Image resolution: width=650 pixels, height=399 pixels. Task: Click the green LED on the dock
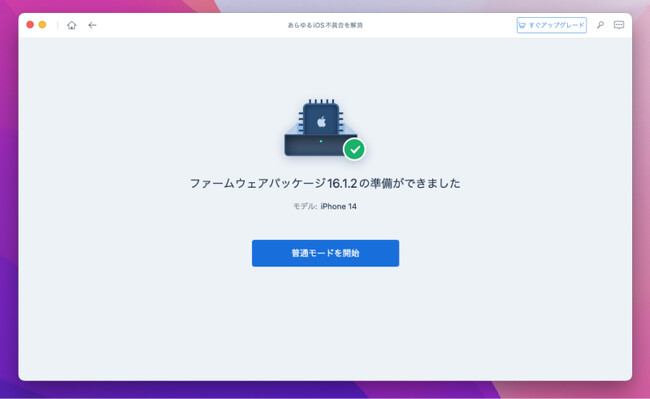(321, 141)
